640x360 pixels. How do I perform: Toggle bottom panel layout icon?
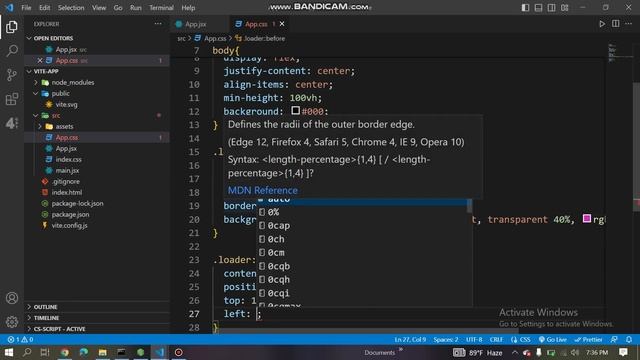coord(539,8)
